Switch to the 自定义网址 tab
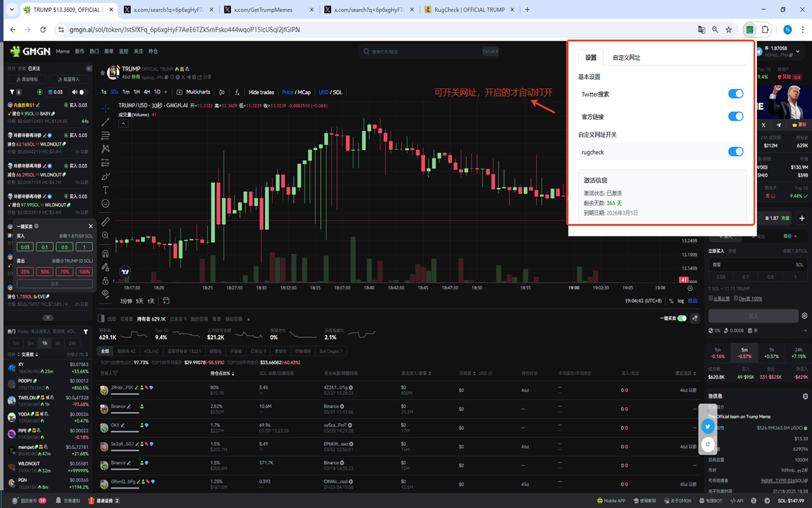Viewport: 812px width, 508px height. (x=626, y=58)
